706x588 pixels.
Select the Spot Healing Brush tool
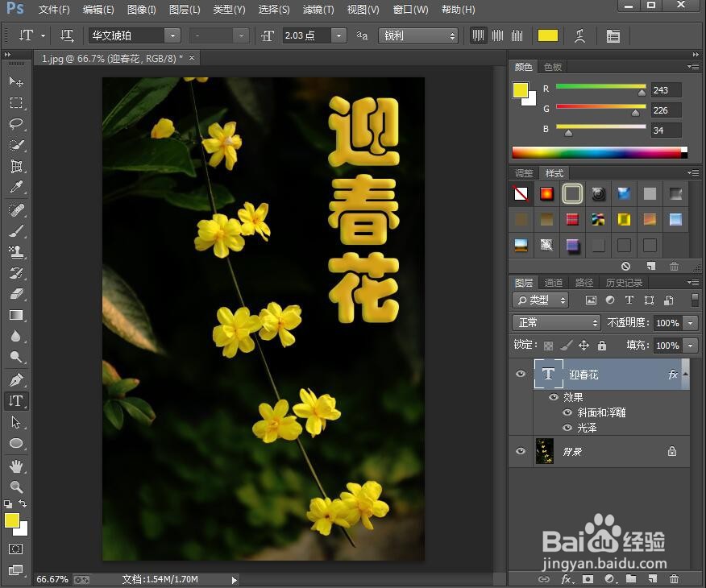click(x=16, y=210)
